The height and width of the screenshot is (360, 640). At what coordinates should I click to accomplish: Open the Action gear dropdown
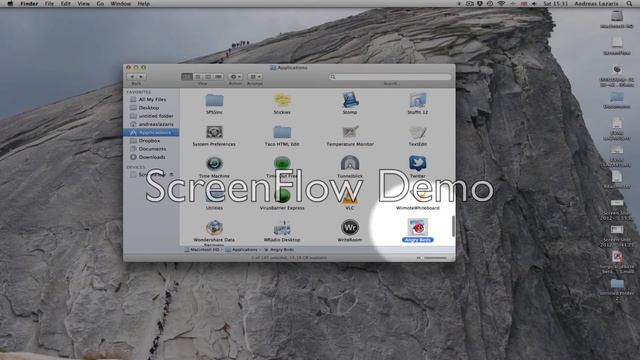(235, 77)
